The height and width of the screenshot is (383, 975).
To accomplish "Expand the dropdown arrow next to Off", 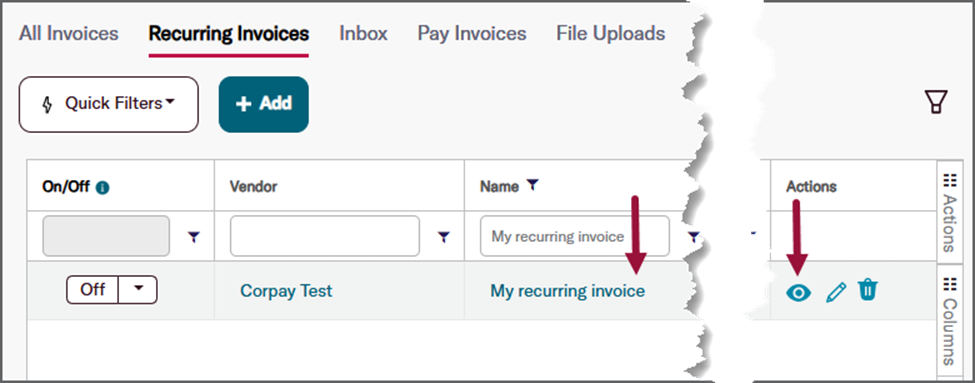I will [138, 290].
